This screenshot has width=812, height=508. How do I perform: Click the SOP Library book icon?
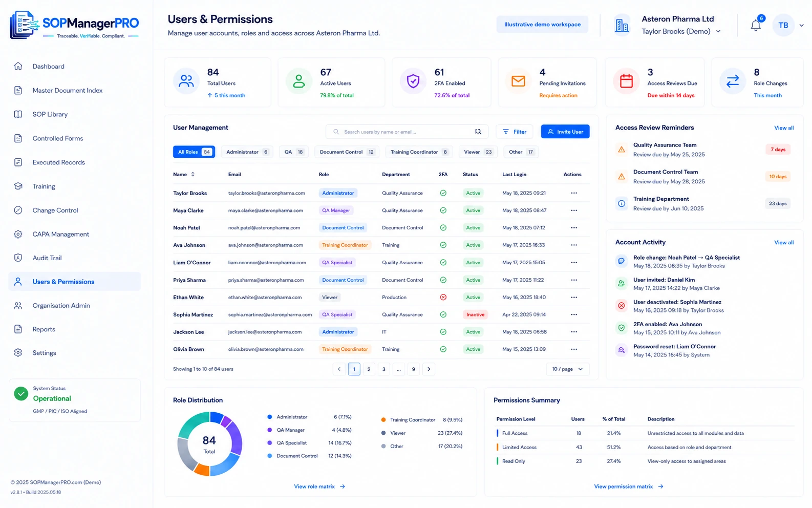click(18, 114)
